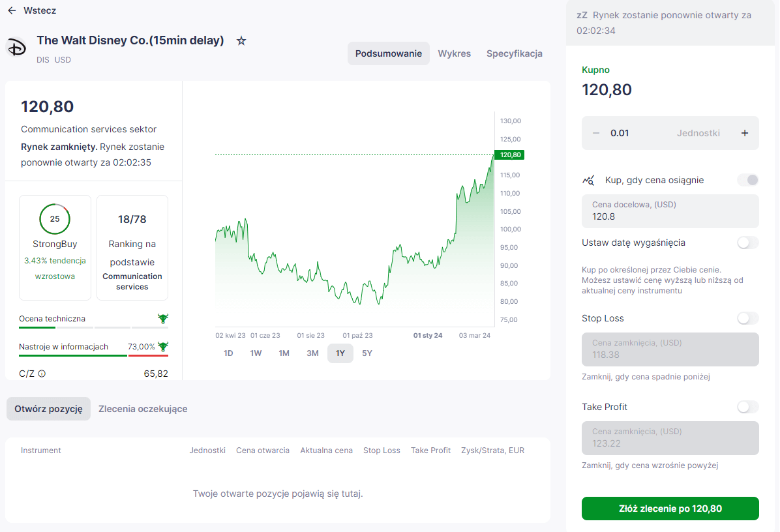
Task: Click the Communication services sektor text
Action: (x=89, y=129)
